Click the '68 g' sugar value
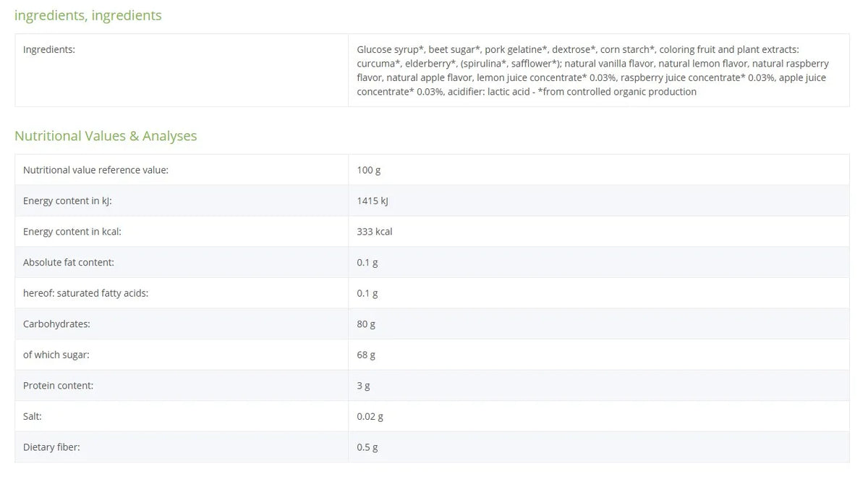Viewport: 868px width, 482px height. pos(366,355)
